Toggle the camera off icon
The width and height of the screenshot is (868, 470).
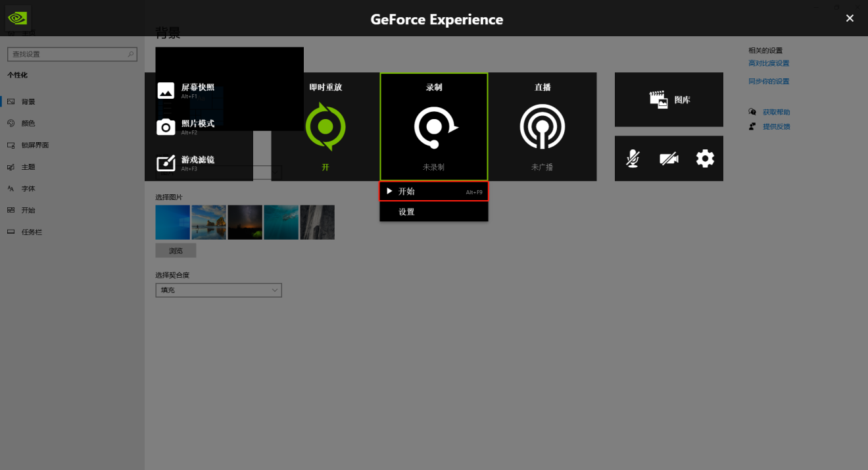(x=669, y=159)
